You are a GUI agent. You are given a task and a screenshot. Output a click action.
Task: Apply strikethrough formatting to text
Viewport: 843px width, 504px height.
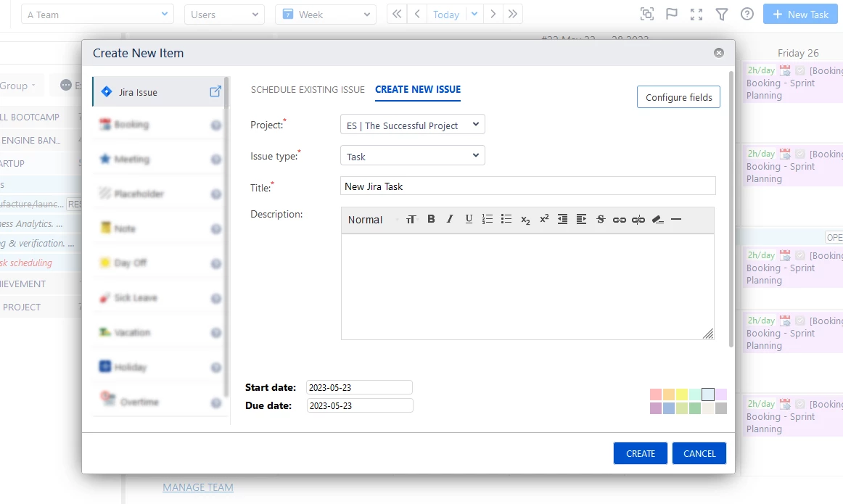[x=601, y=219]
